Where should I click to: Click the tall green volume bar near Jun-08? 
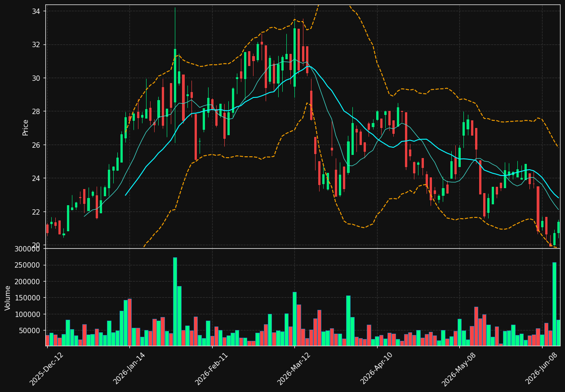coord(554,304)
